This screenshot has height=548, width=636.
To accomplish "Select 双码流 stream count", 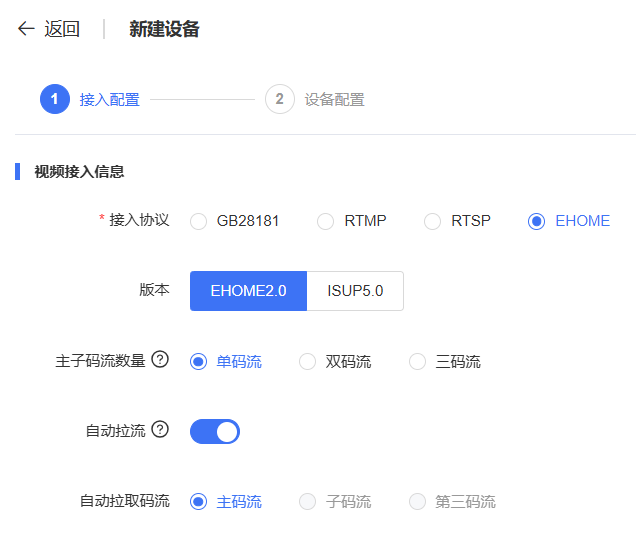I will click(335, 361).
